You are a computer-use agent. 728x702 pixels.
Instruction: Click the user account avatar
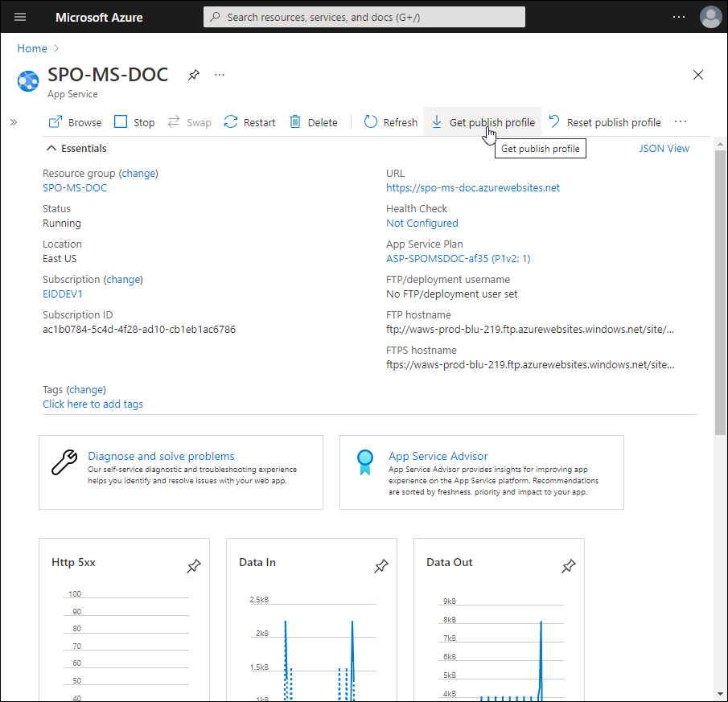(710, 17)
